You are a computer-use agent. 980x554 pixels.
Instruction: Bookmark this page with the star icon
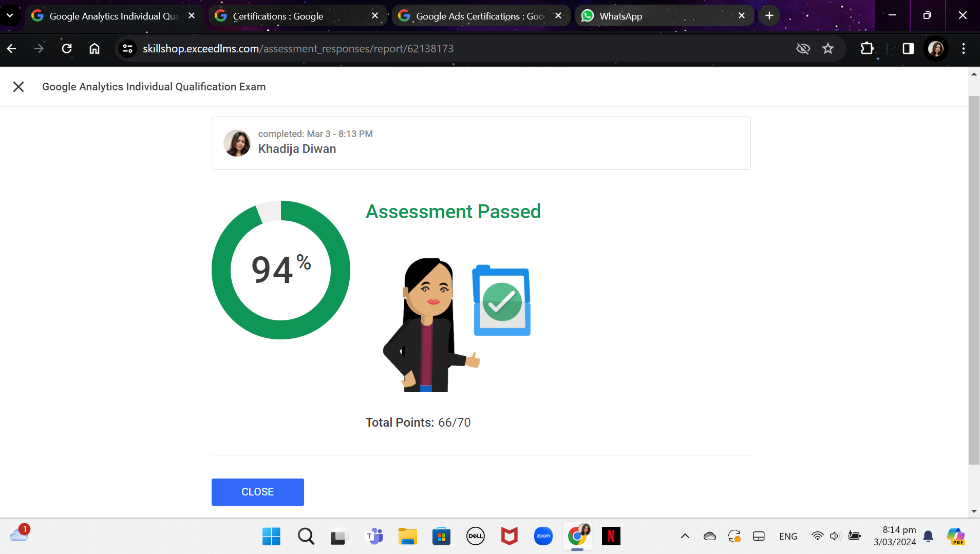tap(827, 48)
